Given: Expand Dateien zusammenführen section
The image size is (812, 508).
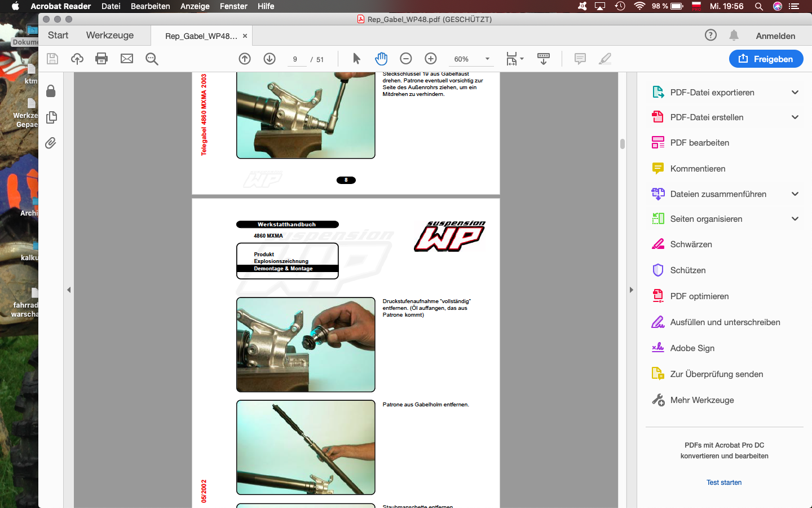Looking at the screenshot, I should pos(795,194).
